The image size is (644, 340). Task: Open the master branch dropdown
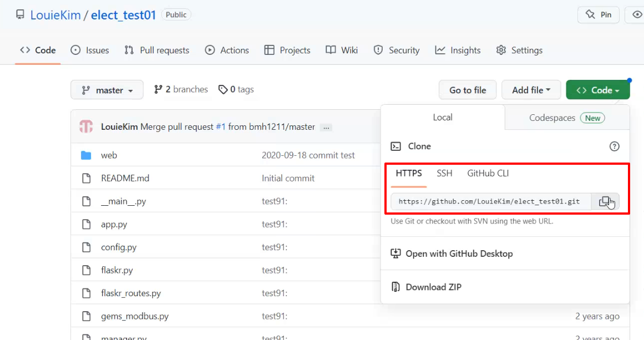[x=107, y=89]
